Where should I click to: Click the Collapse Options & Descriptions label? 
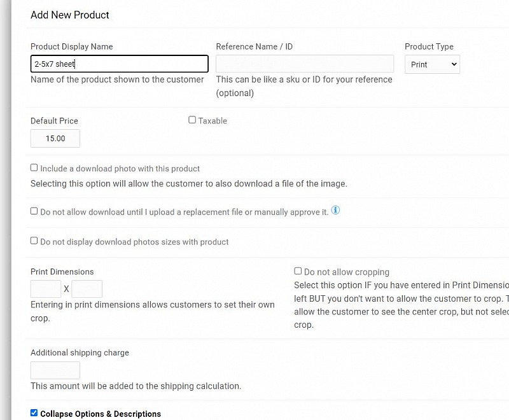(x=101, y=414)
